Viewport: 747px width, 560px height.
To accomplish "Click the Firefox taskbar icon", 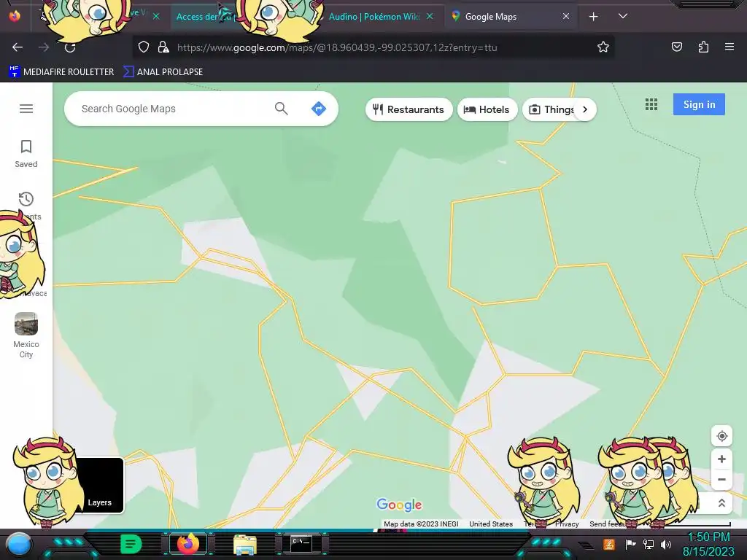I will point(187,544).
